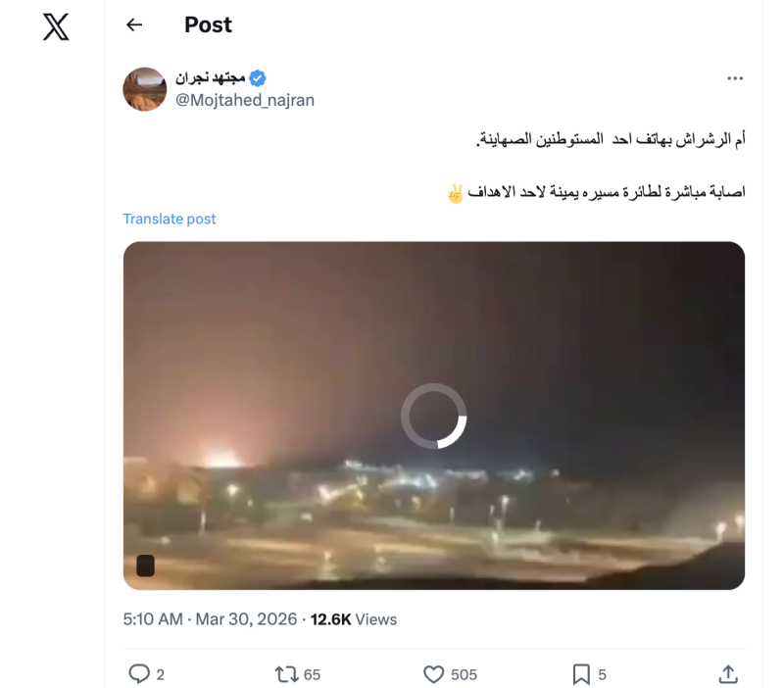
Task: Open the share upload icon
Action: (x=728, y=674)
